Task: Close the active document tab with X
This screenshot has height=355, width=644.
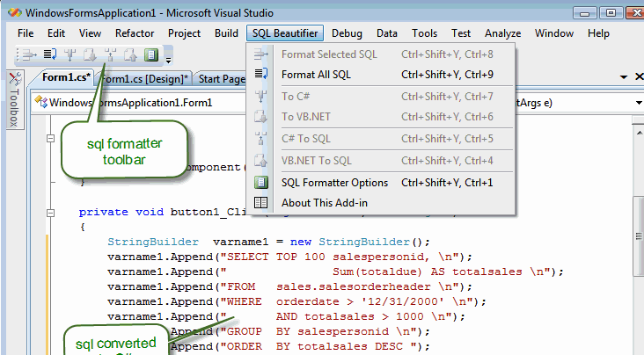Action: click(x=639, y=76)
